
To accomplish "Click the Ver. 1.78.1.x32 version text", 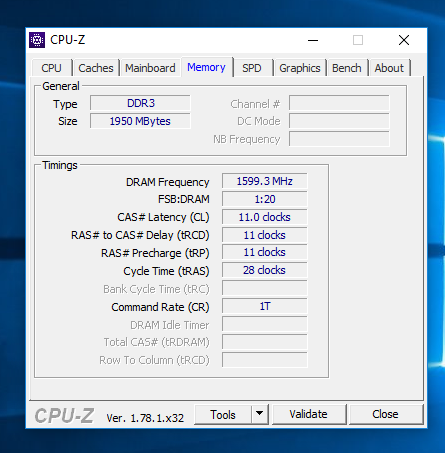I will [x=145, y=418].
